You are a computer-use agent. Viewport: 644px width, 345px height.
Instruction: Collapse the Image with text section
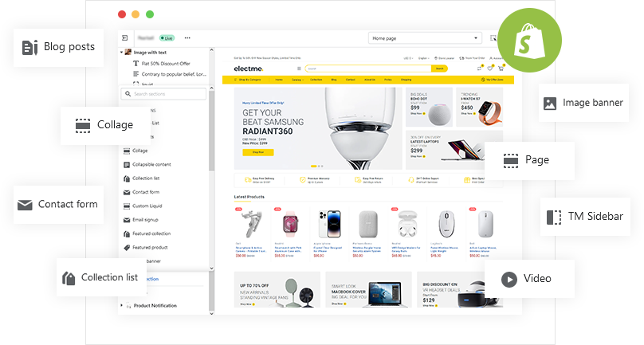point(121,53)
